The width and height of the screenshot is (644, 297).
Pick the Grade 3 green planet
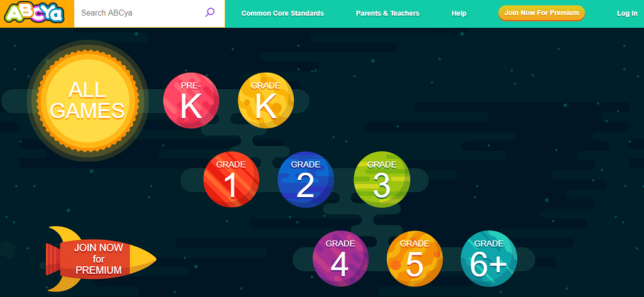coord(382,179)
